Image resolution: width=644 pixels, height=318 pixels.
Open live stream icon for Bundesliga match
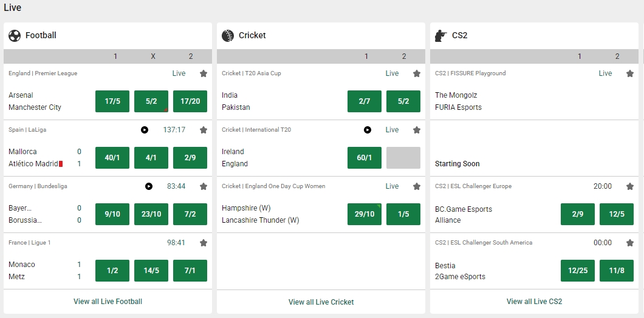tap(149, 186)
